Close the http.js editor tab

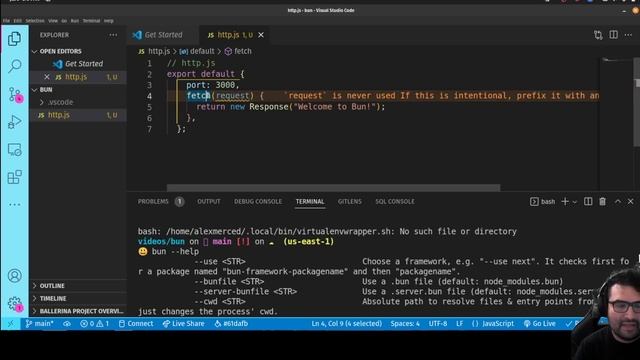click(x=261, y=35)
